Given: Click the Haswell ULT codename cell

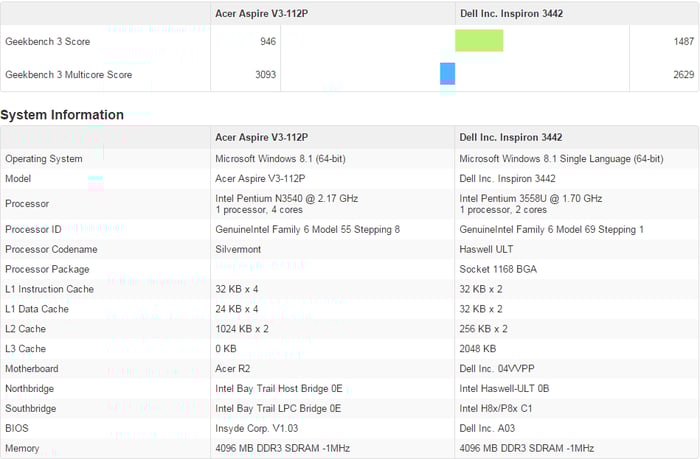Looking at the screenshot, I should (x=488, y=249).
